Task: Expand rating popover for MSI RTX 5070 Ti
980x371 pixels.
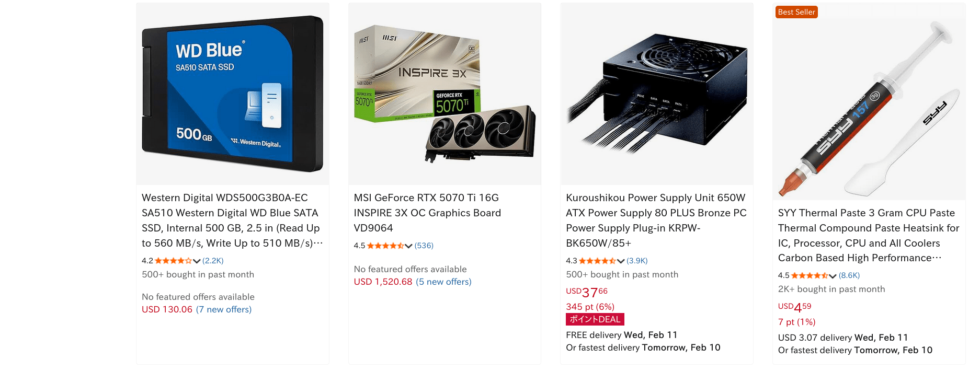Action: point(408,246)
